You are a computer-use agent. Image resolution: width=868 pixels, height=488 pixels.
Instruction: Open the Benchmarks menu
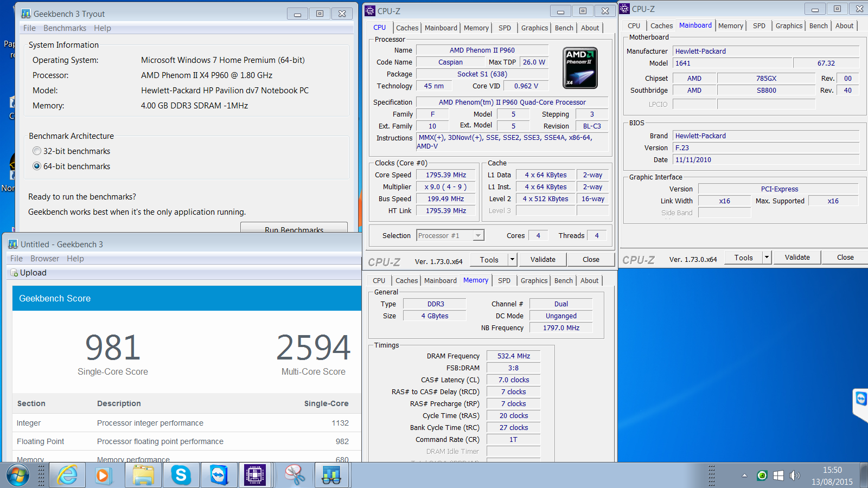point(65,28)
